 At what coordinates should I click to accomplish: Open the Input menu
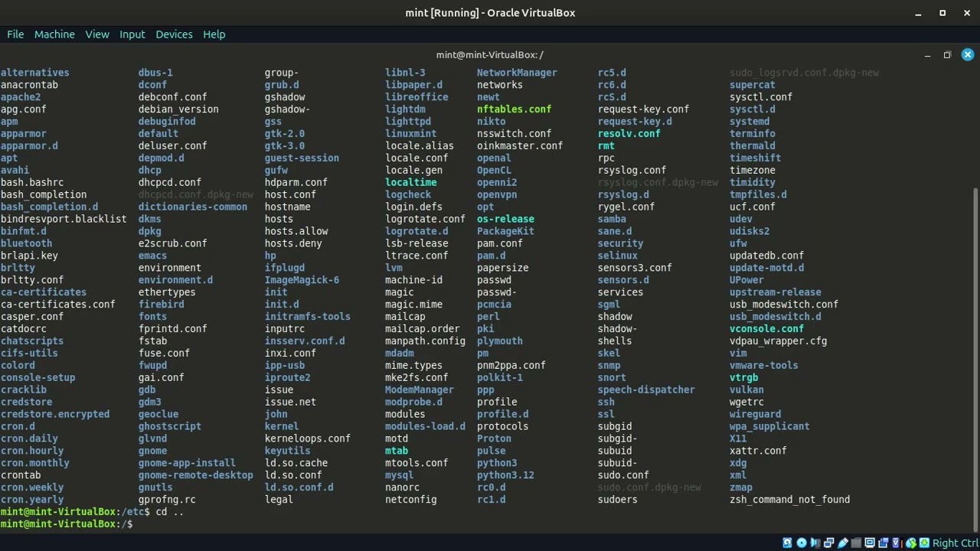[132, 34]
